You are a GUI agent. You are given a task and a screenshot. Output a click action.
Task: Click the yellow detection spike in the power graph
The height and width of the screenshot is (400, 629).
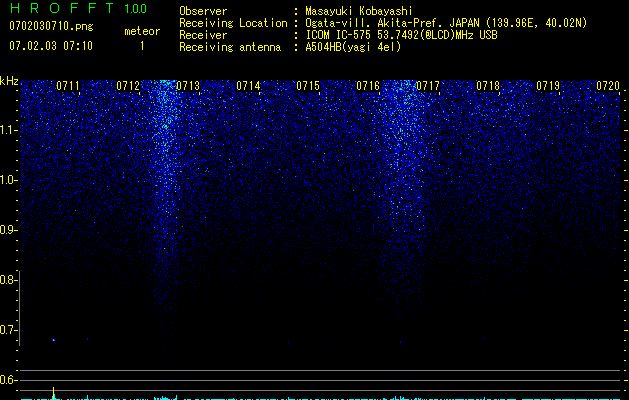click(x=53, y=393)
